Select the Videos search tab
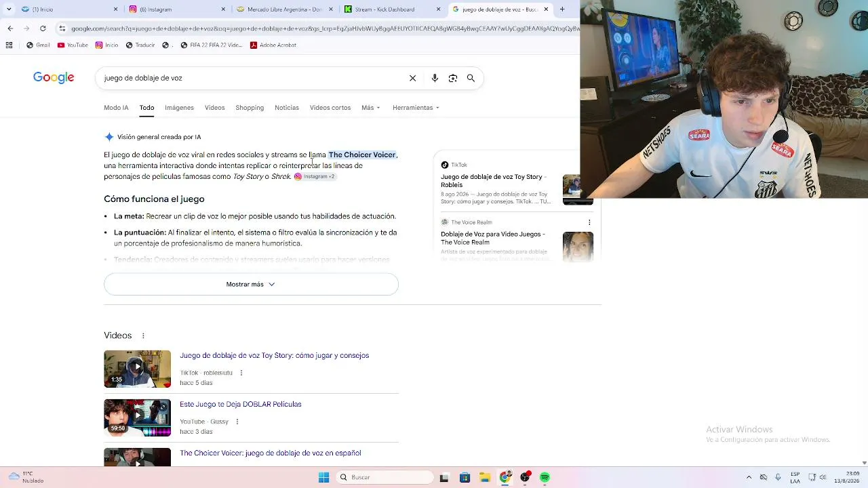 pos(214,108)
